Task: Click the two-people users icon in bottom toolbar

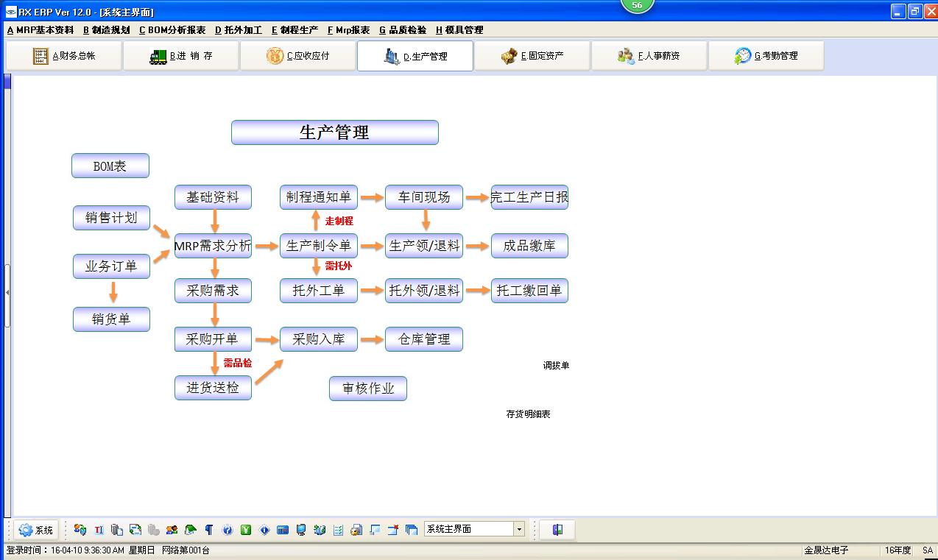Action: 172,530
